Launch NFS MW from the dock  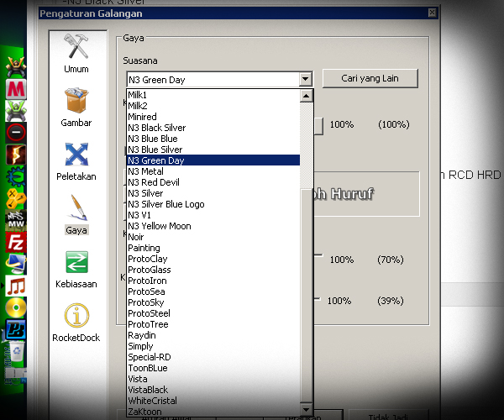(16, 220)
